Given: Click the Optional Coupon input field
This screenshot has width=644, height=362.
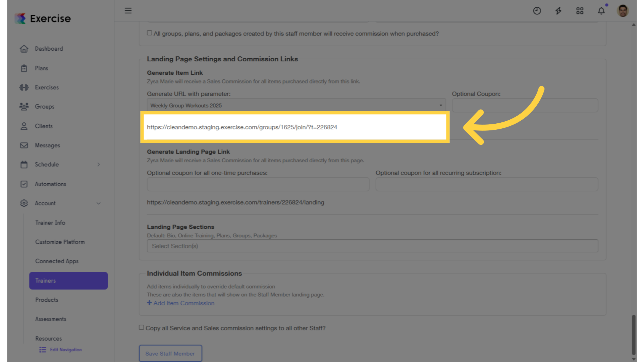Looking at the screenshot, I should coord(525,105).
